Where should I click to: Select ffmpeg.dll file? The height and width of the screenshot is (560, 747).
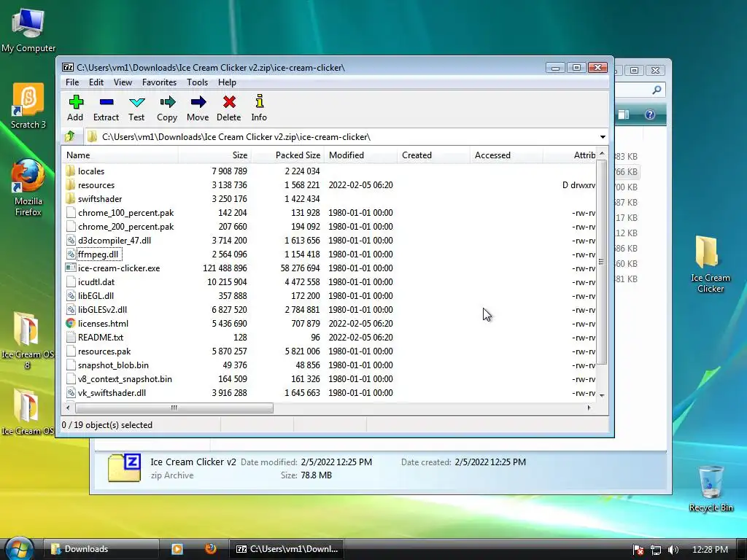(93, 254)
